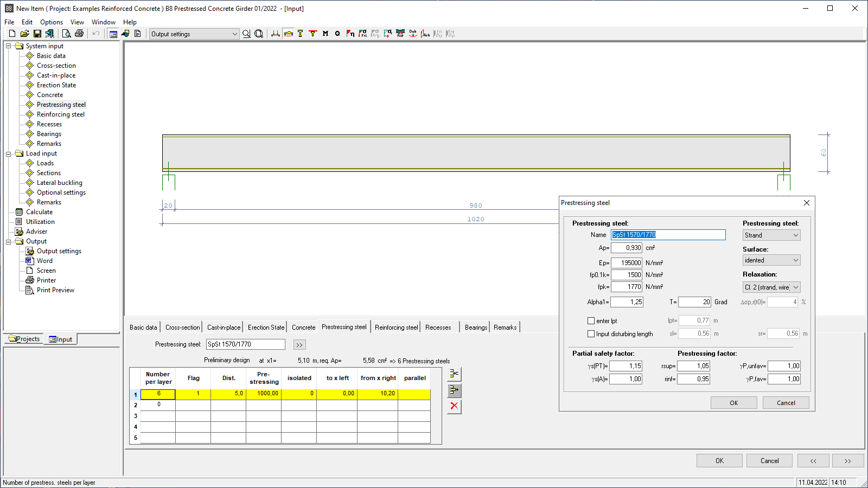The height and width of the screenshot is (488, 868).
Task: Click the main window OK button
Action: (x=719, y=461)
